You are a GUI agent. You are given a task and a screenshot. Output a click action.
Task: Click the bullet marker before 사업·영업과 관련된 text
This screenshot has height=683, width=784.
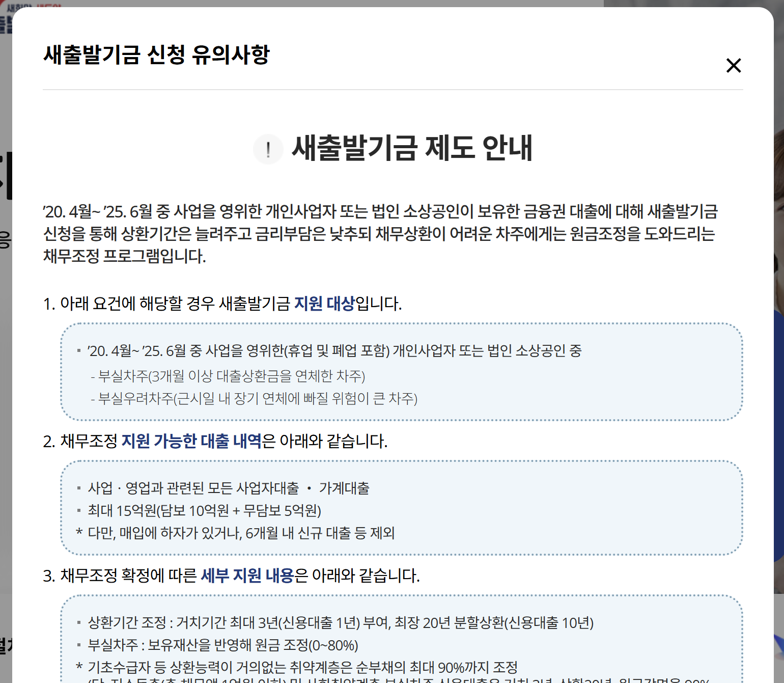pos(79,488)
